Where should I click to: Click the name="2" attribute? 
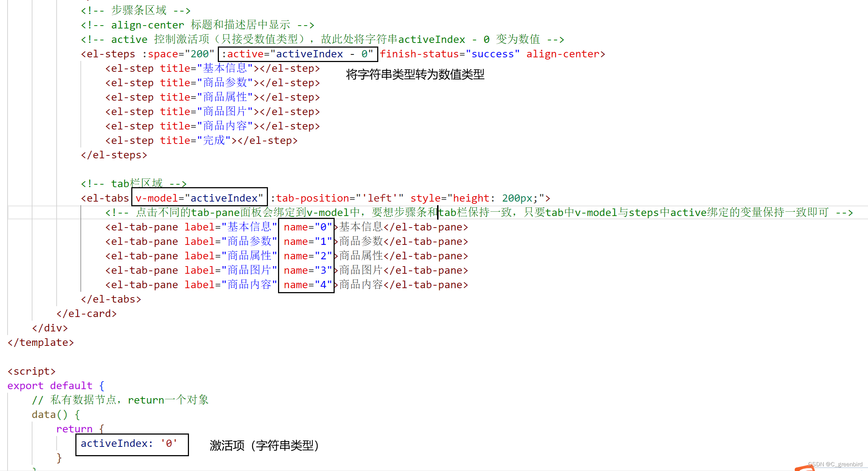pyautogui.click(x=308, y=256)
